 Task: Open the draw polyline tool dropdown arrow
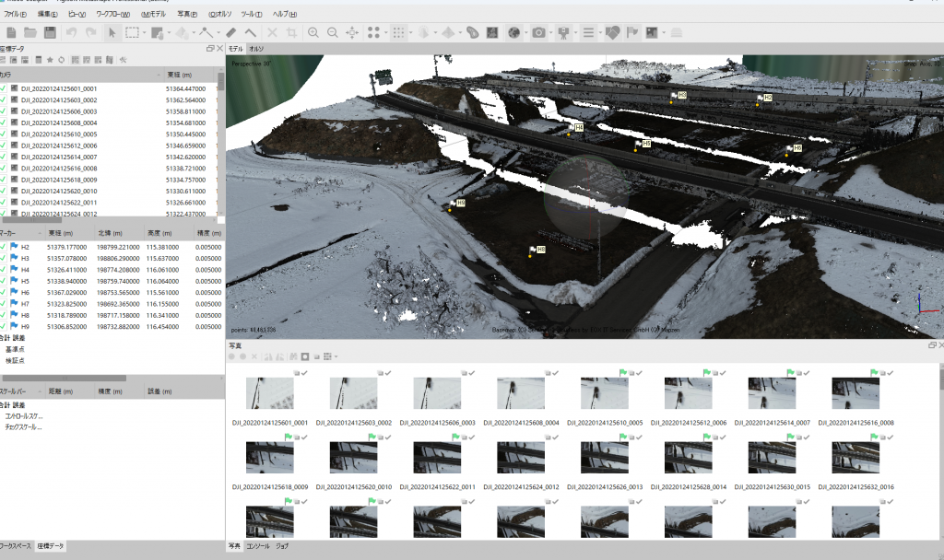(218, 33)
